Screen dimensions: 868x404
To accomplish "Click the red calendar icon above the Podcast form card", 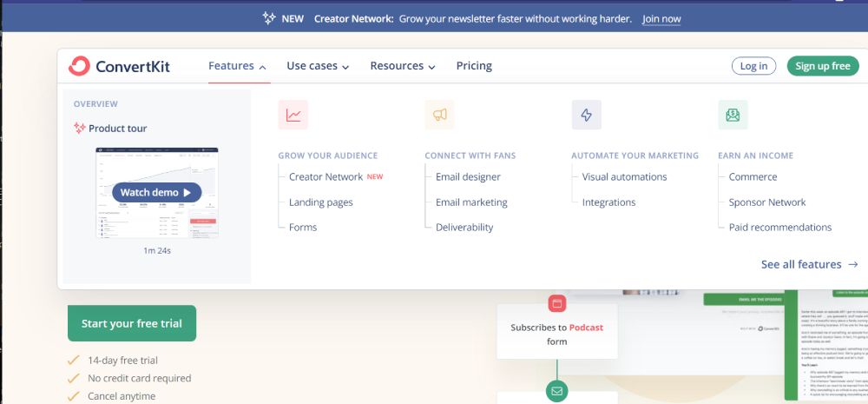I will coord(557,303).
